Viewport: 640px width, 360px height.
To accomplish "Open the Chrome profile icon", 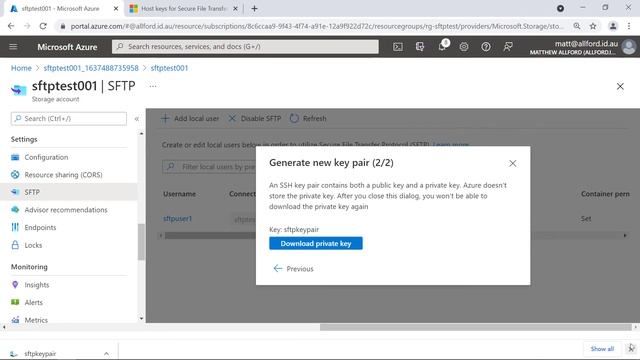I will click(613, 26).
